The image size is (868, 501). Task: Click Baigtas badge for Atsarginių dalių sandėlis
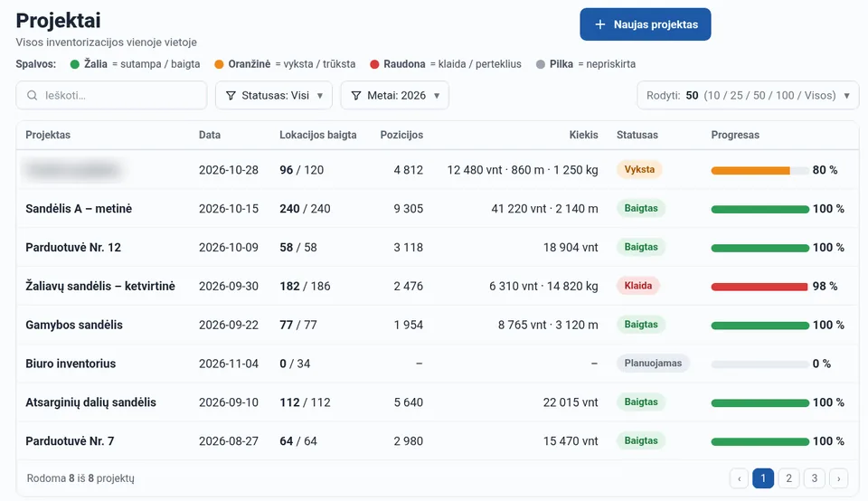(x=641, y=402)
